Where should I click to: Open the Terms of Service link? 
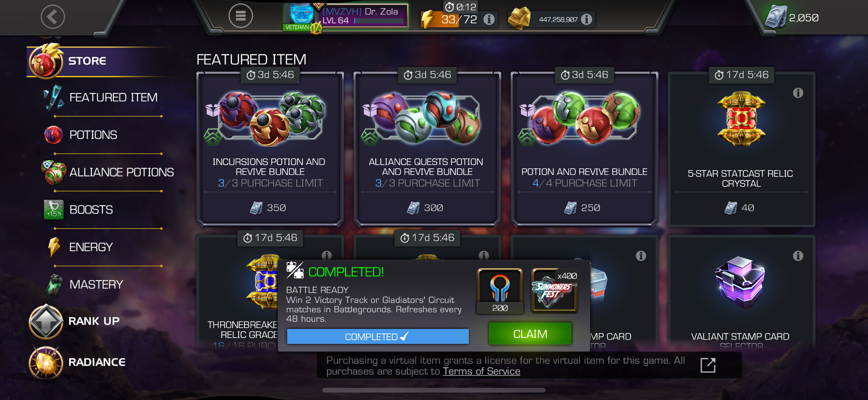(481, 371)
